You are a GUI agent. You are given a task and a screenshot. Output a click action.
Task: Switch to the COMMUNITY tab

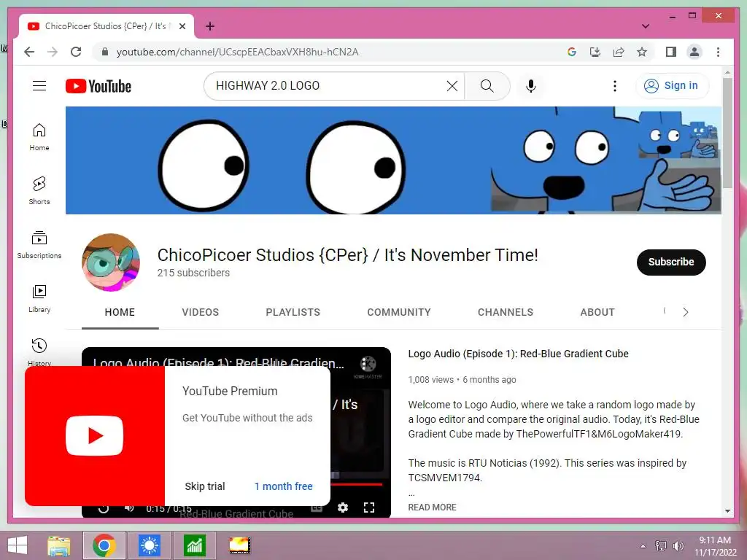click(x=399, y=312)
